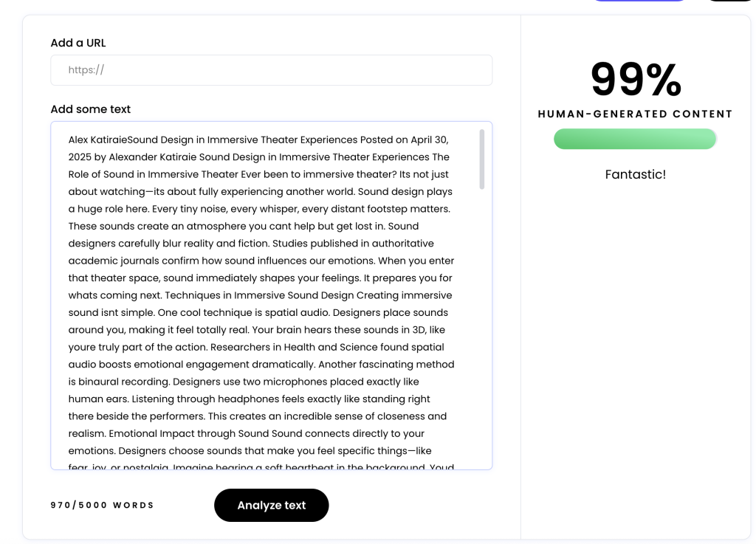Click the Add some text label
Screen dimensions: 756x544
point(91,109)
